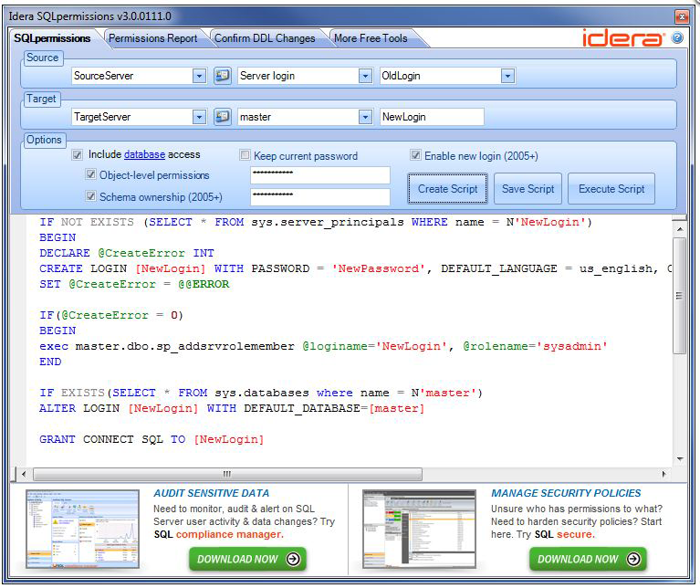
Task: Click the 'SQL compliance manager.' text
Action: tap(218, 534)
